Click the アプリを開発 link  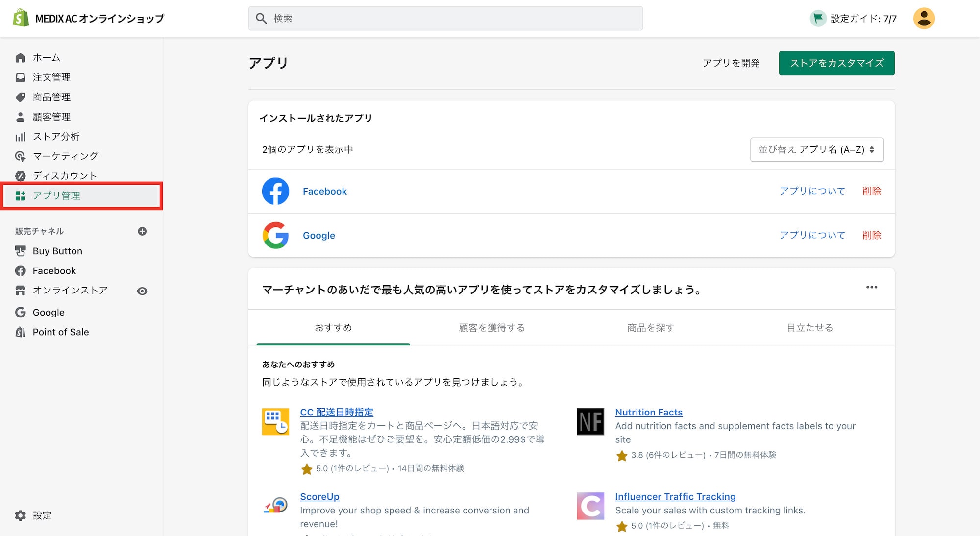[731, 63]
